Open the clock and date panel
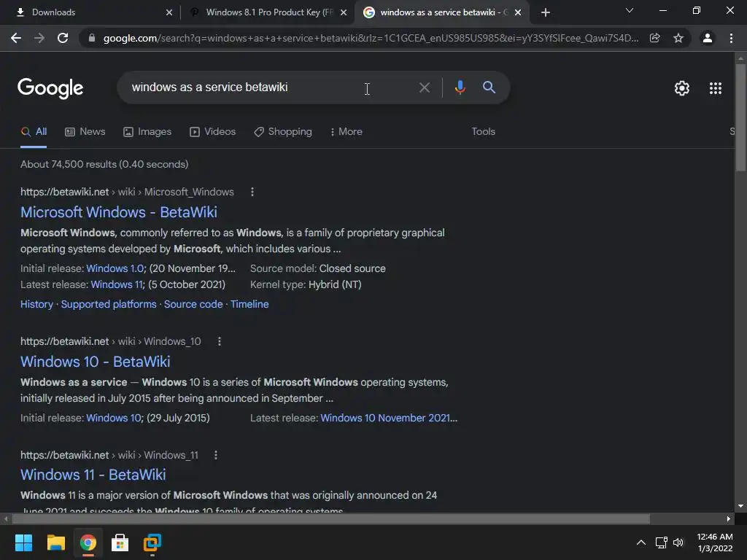The width and height of the screenshot is (747, 560). pyautogui.click(x=715, y=542)
